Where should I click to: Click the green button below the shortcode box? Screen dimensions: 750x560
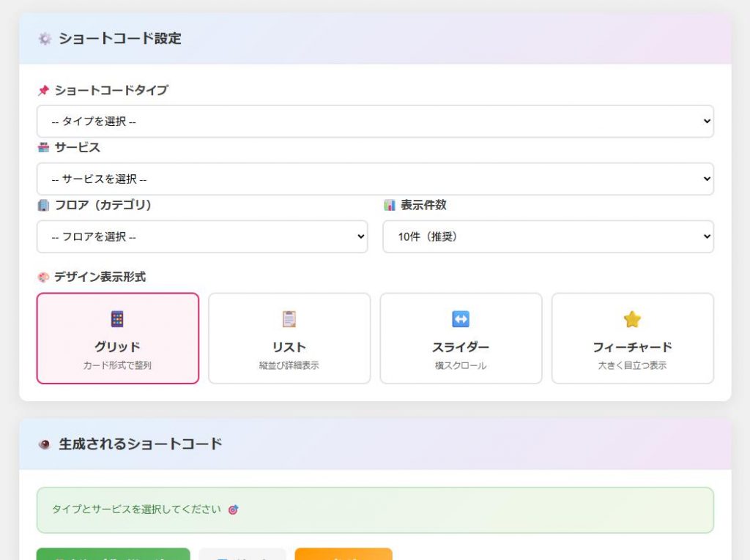coord(114,554)
